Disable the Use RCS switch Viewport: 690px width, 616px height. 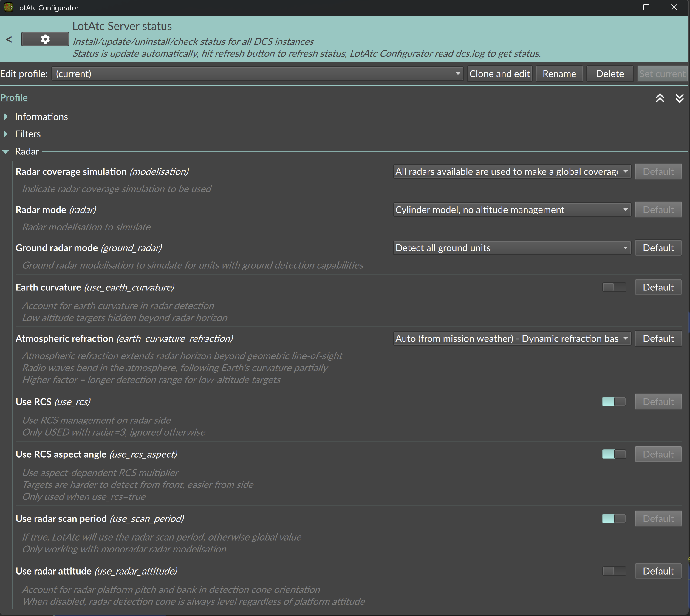614,402
